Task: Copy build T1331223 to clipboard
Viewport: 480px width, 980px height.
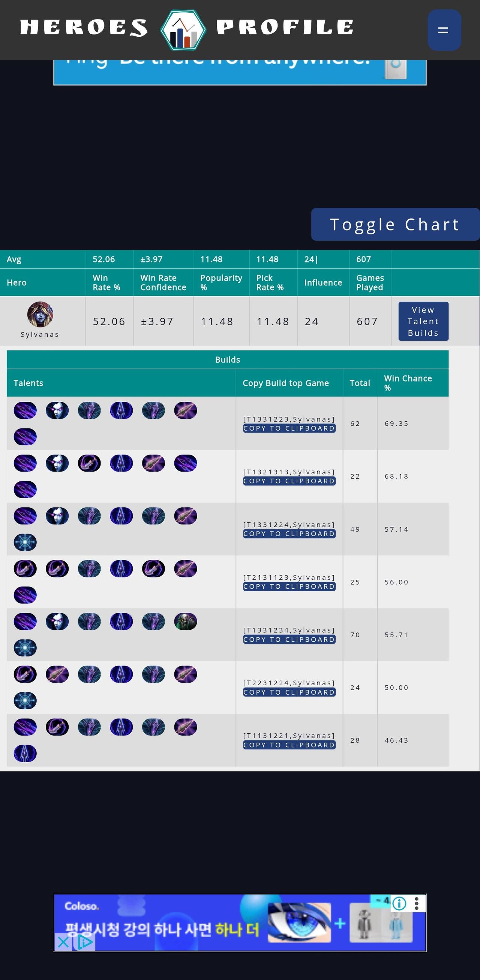Action: point(289,428)
